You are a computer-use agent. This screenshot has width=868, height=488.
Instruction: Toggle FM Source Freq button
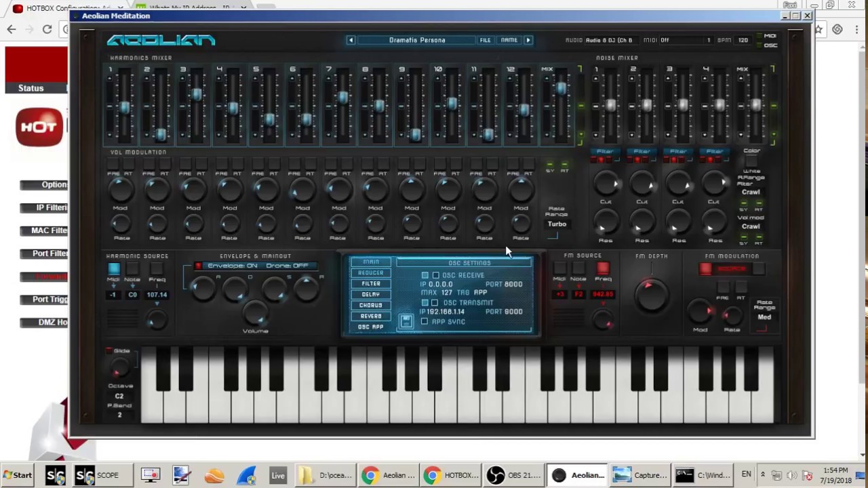pos(603,269)
